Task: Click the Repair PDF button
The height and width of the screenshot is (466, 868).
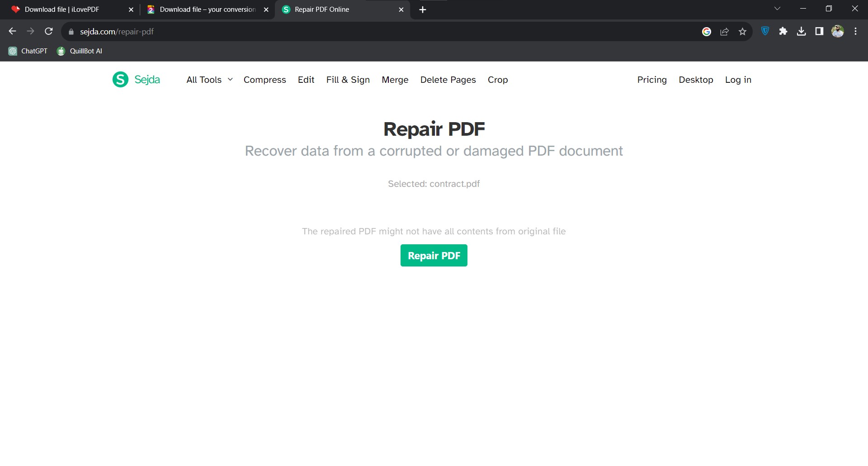Action: [434, 255]
